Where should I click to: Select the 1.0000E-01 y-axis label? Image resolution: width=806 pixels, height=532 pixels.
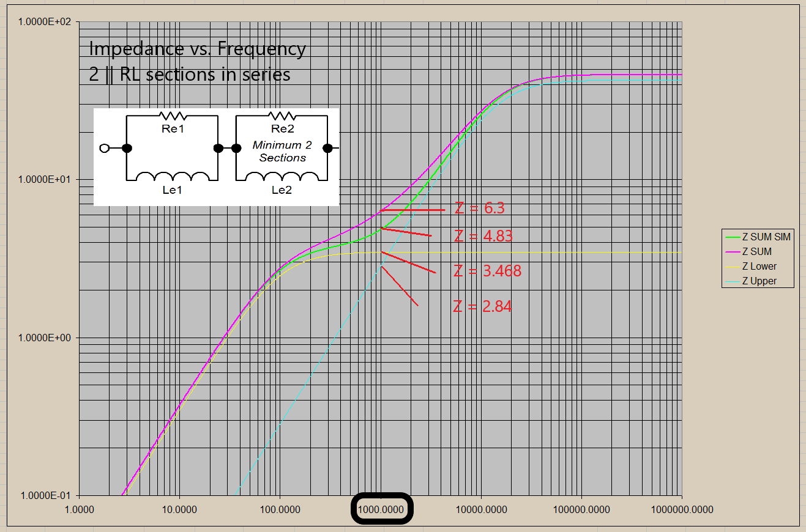[46, 495]
